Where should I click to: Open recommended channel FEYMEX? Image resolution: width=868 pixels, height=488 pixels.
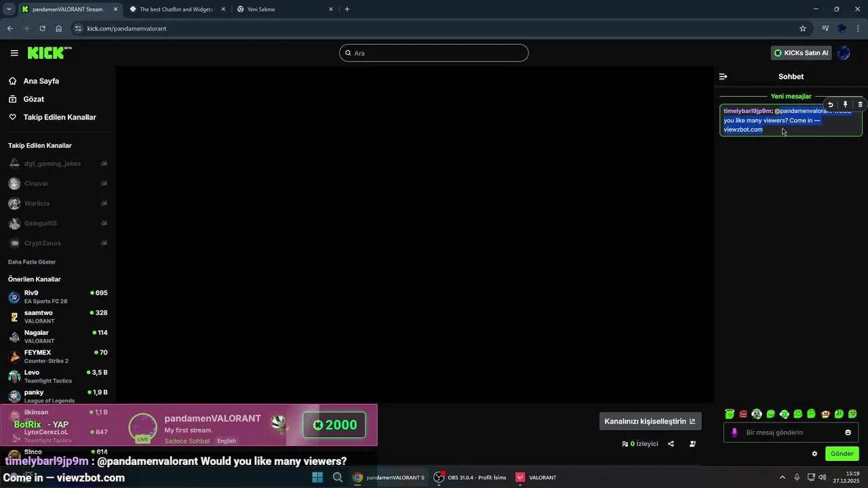click(58, 357)
